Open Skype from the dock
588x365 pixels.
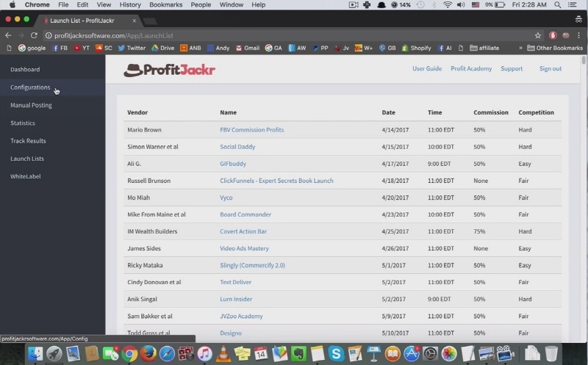click(x=336, y=353)
